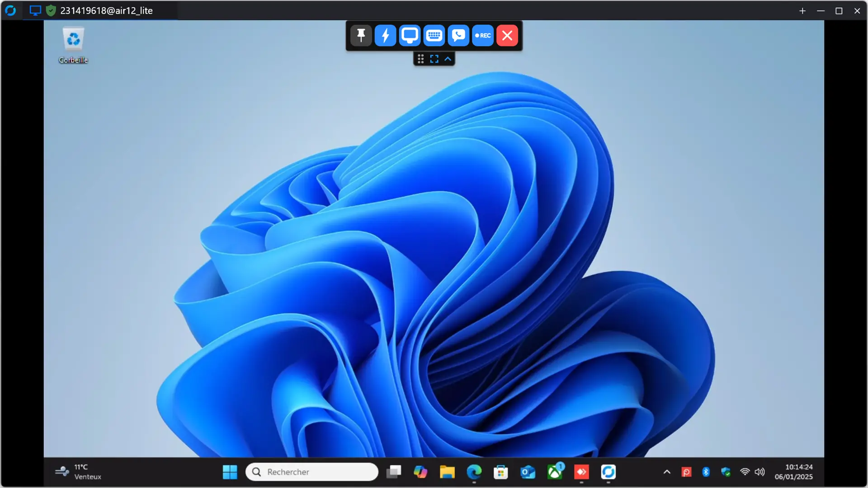Open AirDroid app logo menu
Viewport: 868px width, 488px height.
pos(10,10)
